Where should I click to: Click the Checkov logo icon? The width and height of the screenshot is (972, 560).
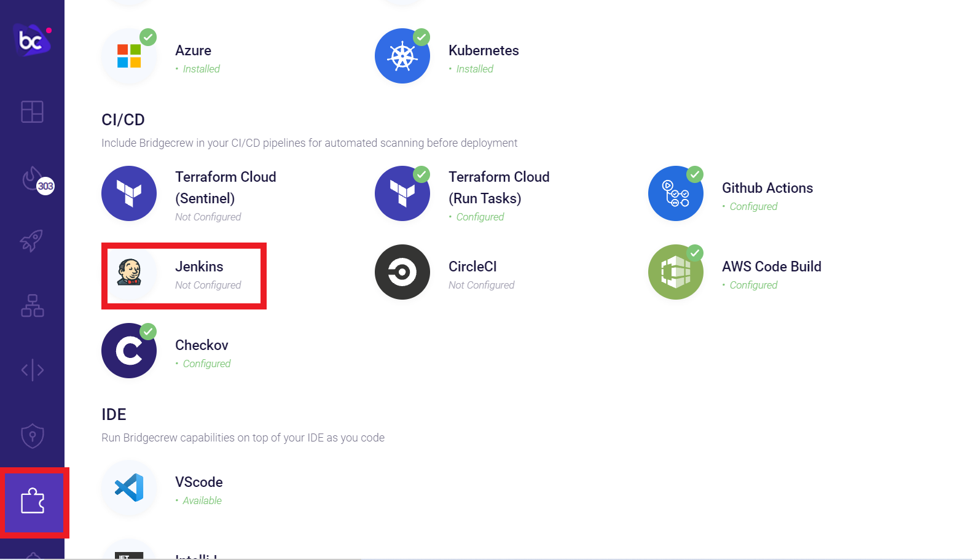click(x=129, y=351)
